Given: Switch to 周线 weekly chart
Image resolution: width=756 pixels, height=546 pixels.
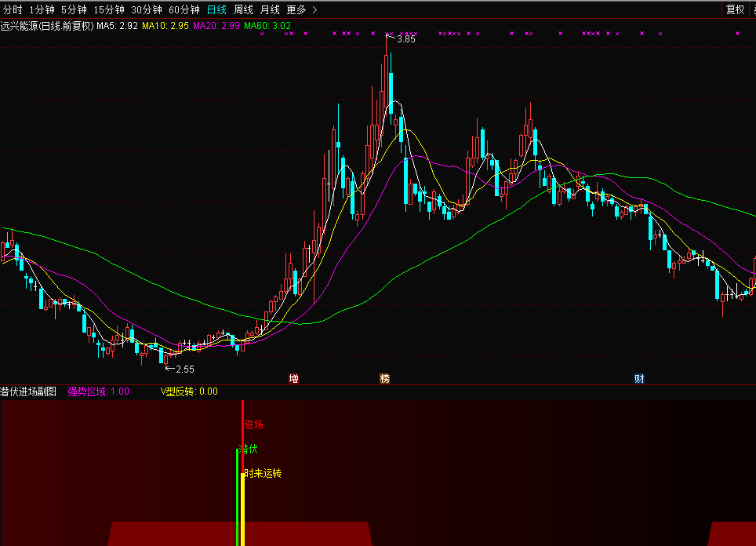Looking at the screenshot, I should (x=243, y=9).
